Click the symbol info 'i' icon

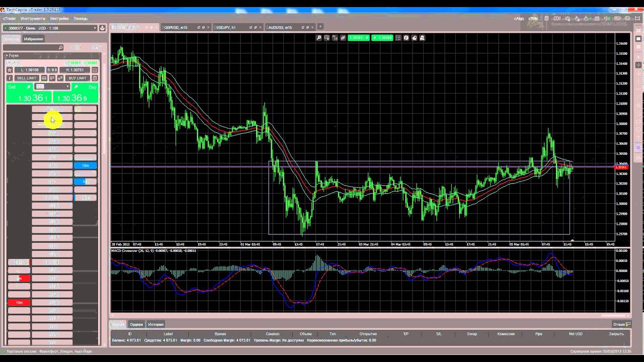(x=9, y=78)
